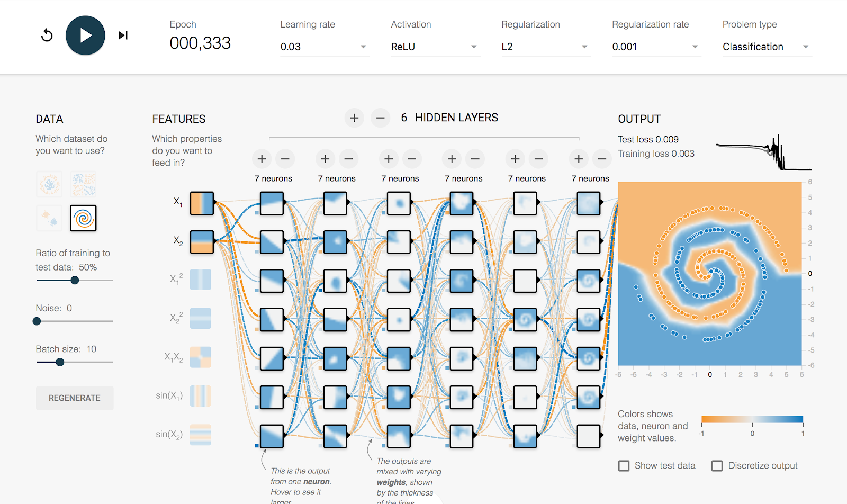Image resolution: width=847 pixels, height=504 pixels.
Task: Step forward one epoch
Action: tap(123, 35)
